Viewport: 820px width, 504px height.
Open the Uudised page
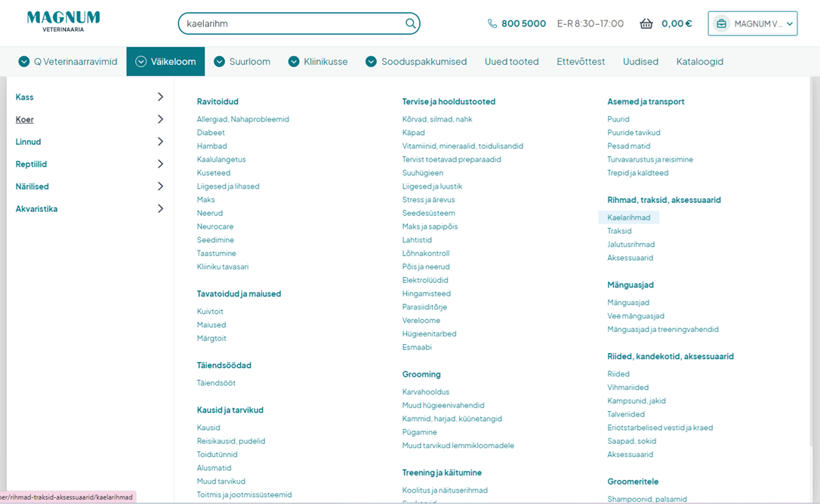640,61
